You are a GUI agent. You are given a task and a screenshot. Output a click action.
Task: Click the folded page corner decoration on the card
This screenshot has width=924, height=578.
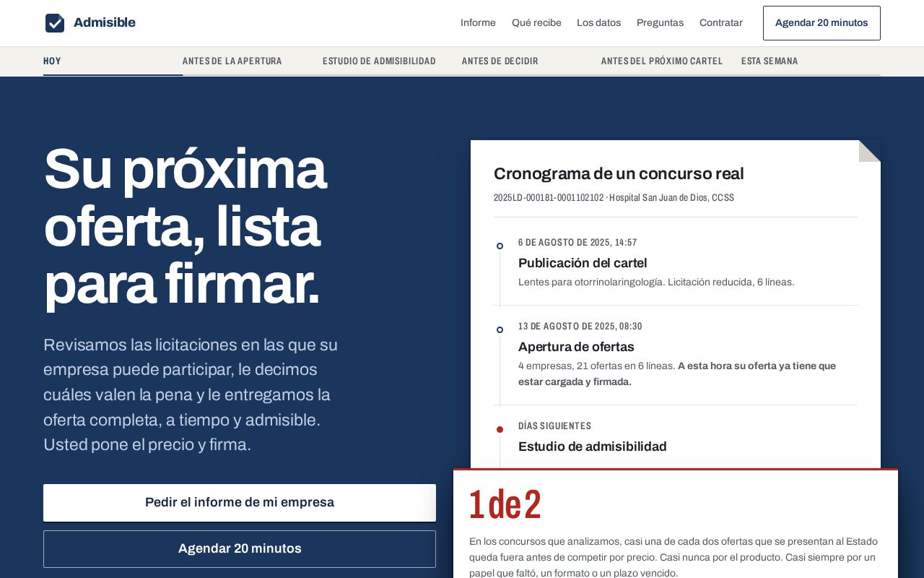coord(870,151)
